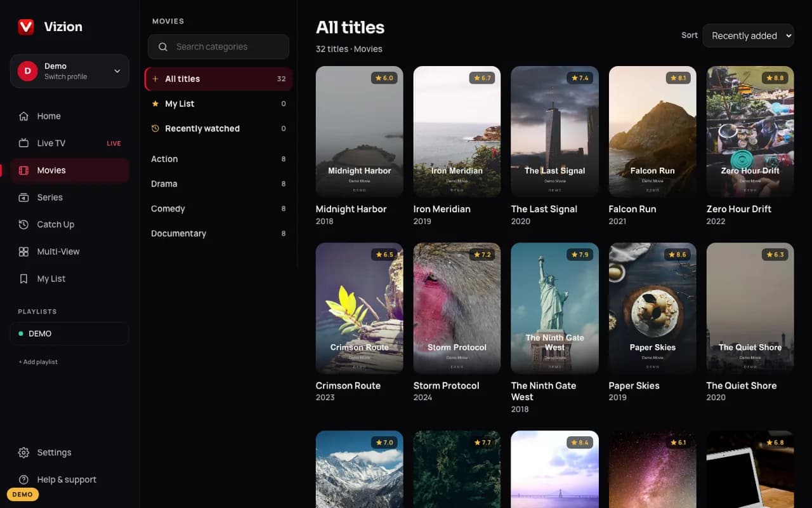Click the Multi-View grid icon

pyautogui.click(x=23, y=251)
